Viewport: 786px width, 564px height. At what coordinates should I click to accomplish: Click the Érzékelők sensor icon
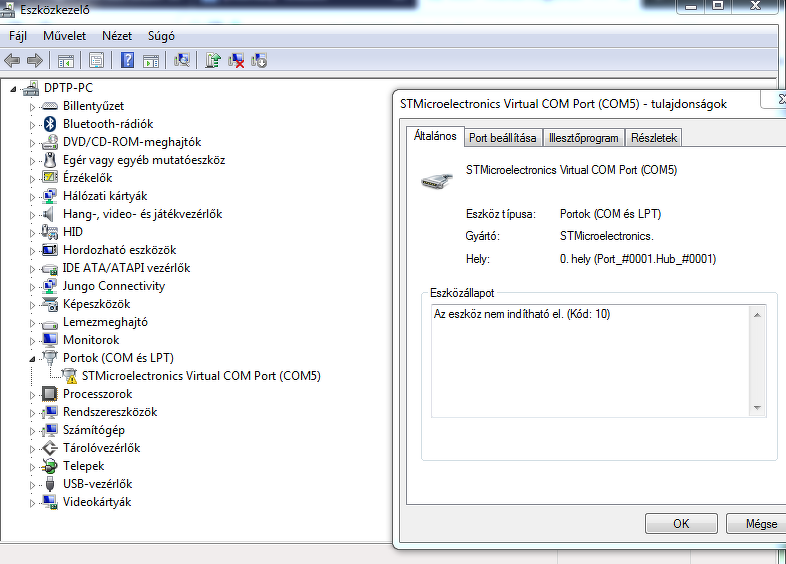point(50,177)
